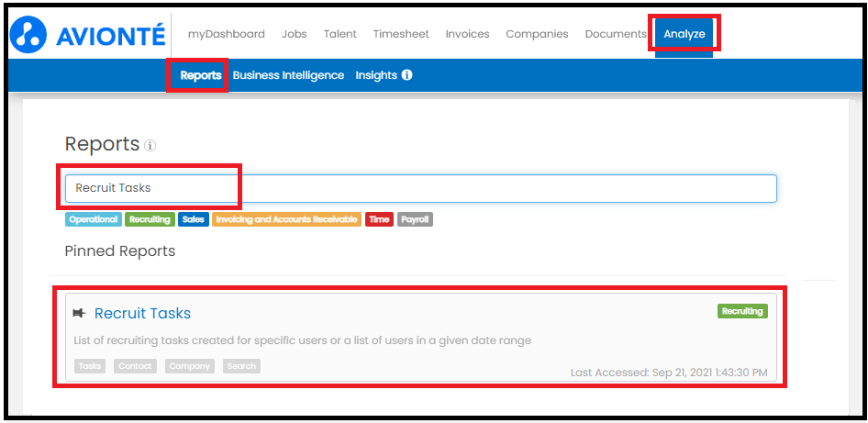Click the reports search field containing Recruit Tasks
This screenshot has height=423, width=868.
pyautogui.click(x=421, y=188)
